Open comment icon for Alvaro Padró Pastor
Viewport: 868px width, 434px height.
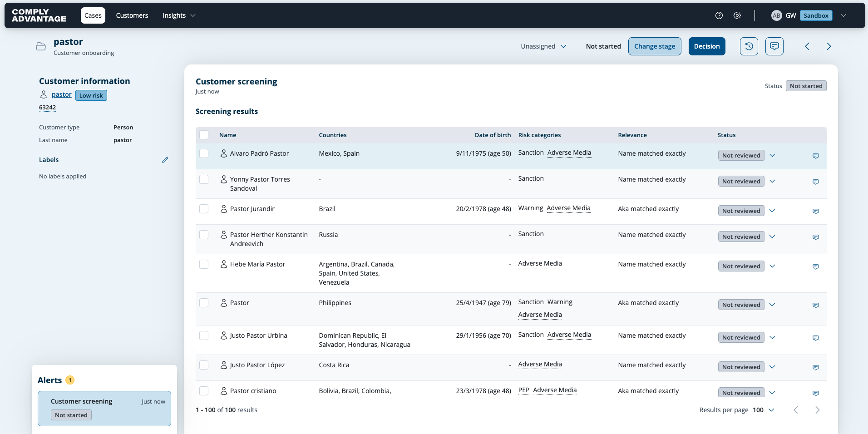point(816,156)
